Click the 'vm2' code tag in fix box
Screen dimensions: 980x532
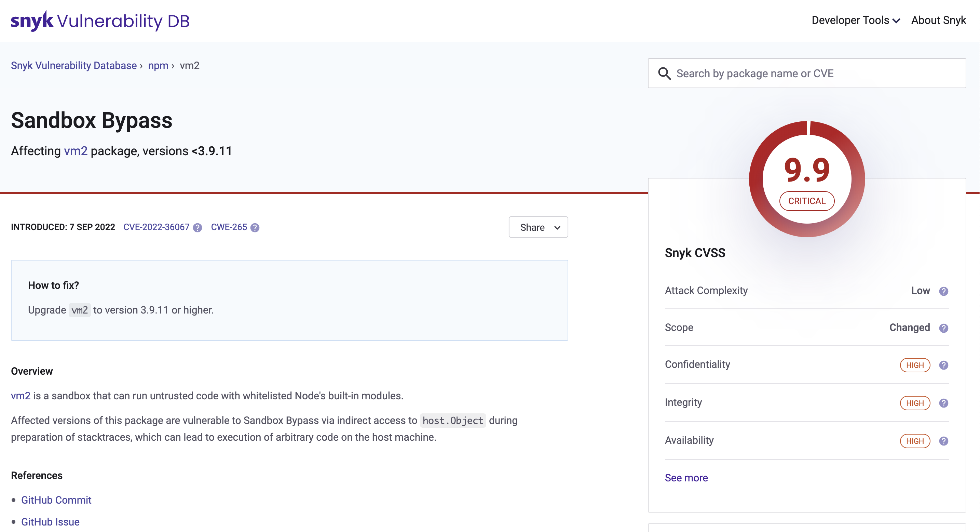(x=80, y=310)
